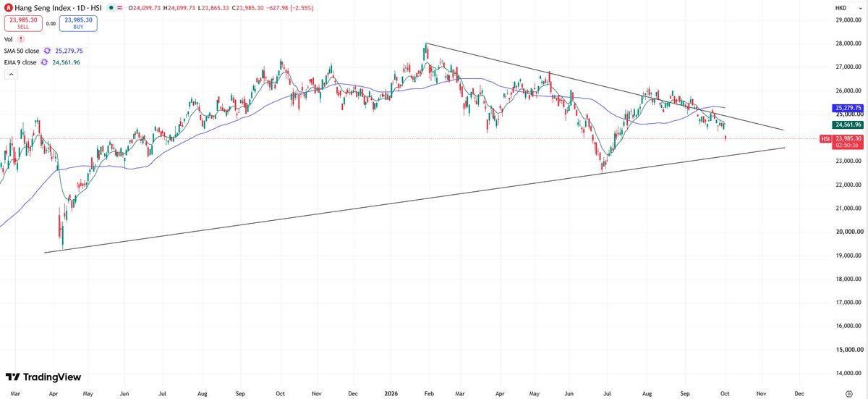This screenshot has height=399, width=868.
Task: Click the SMA 50 refresh circle icon
Action: 47,51
